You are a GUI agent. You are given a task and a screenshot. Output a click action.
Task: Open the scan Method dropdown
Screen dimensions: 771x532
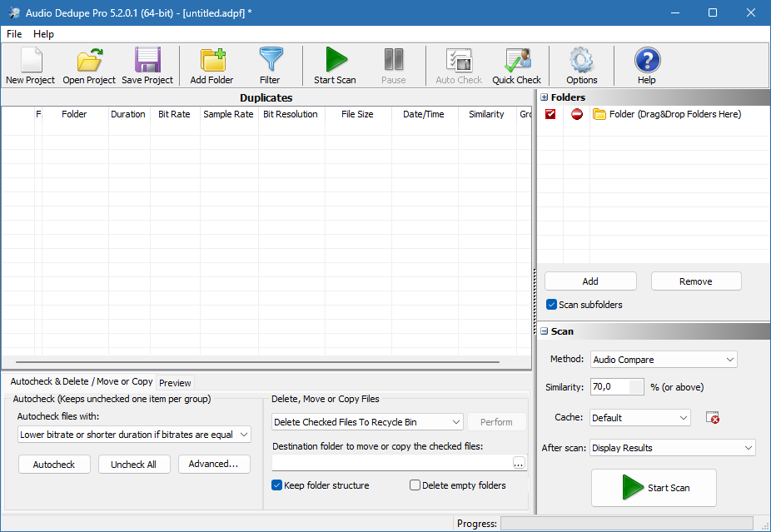point(664,360)
